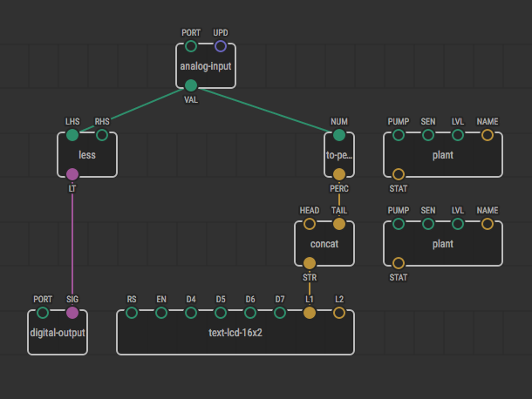Click the STR output pin of concat
Screen dimensions: 532x399
[310, 263]
